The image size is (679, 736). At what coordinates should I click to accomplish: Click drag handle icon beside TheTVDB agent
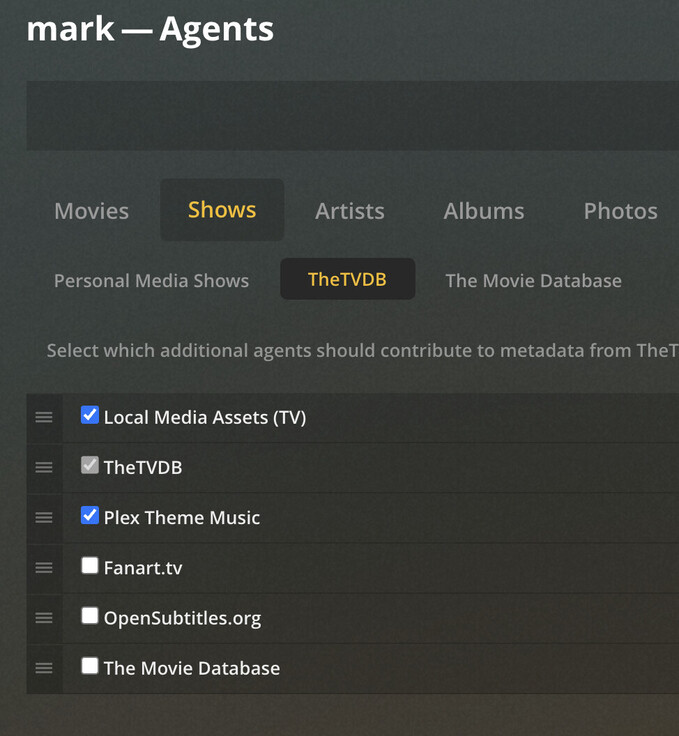click(x=44, y=467)
